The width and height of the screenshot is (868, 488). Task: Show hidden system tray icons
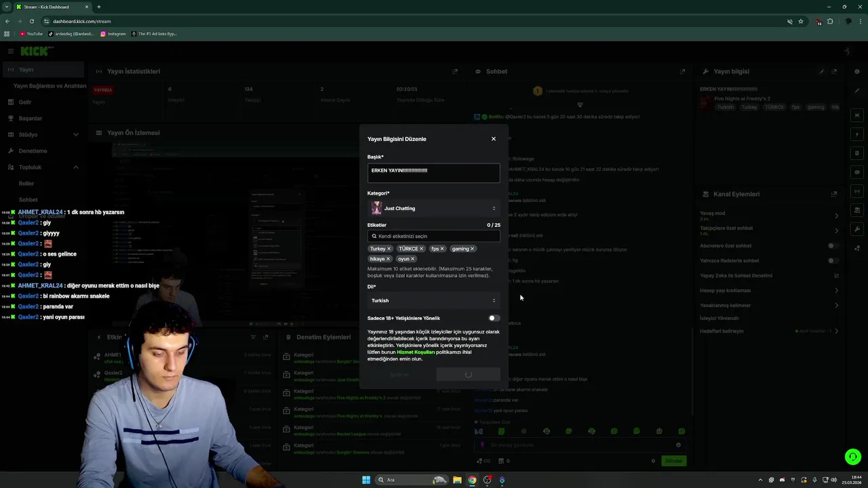click(x=759, y=480)
